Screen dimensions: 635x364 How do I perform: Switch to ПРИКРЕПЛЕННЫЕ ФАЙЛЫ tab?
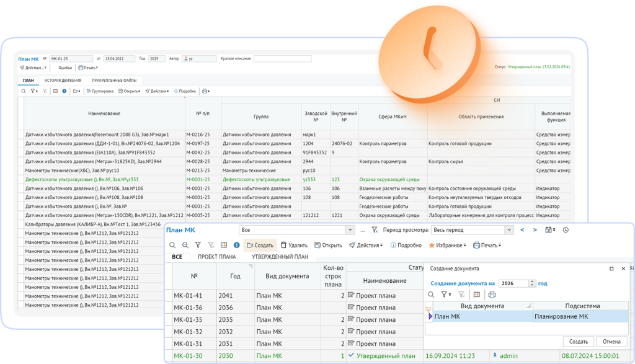tap(114, 80)
